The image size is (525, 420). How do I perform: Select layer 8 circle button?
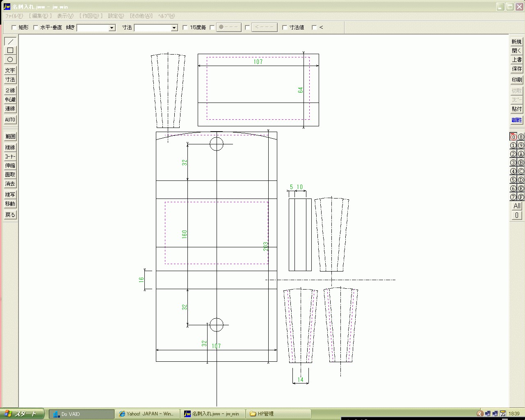coord(521,137)
